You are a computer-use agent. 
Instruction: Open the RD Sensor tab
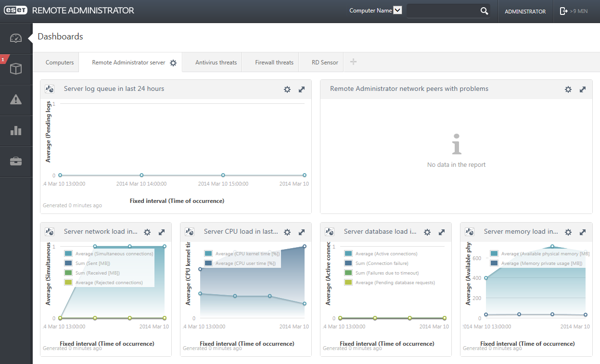pos(325,63)
